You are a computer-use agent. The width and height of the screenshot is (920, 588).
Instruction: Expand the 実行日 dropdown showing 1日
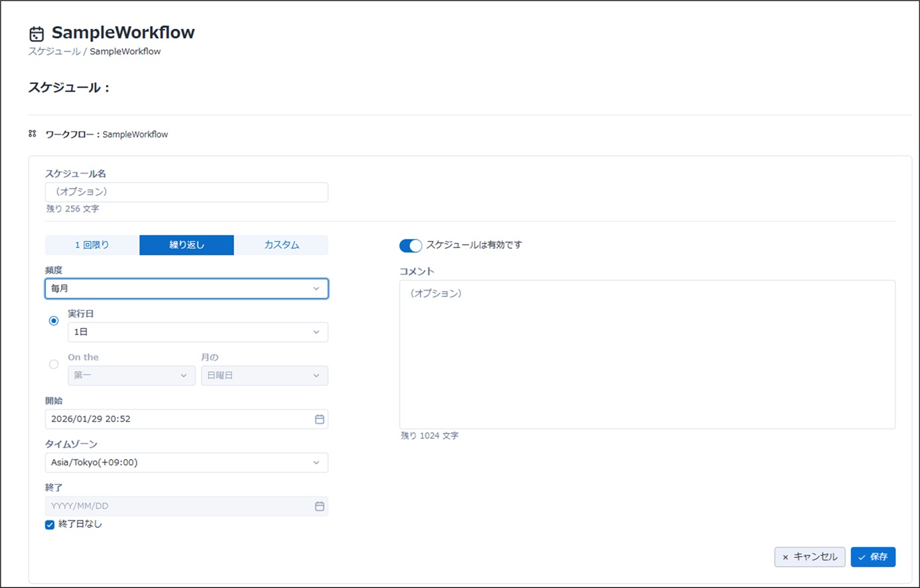(x=198, y=332)
